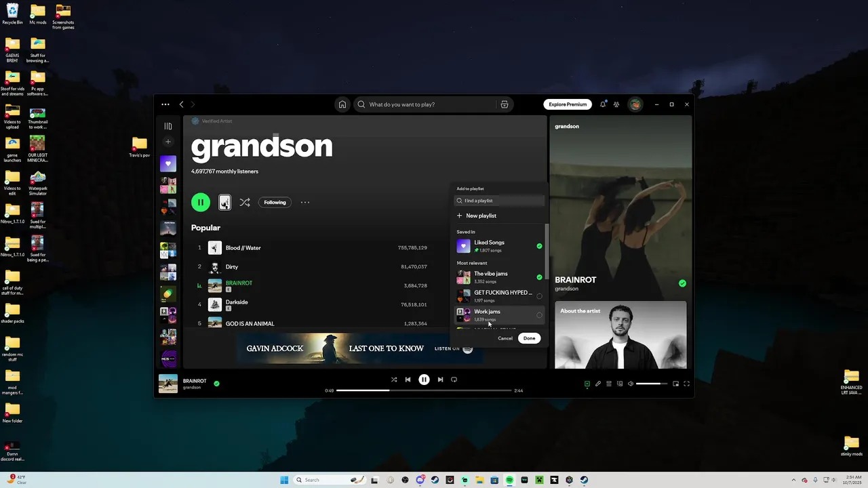Open Friend Activity icon
Screen dimensions: 868x488
pos(616,104)
